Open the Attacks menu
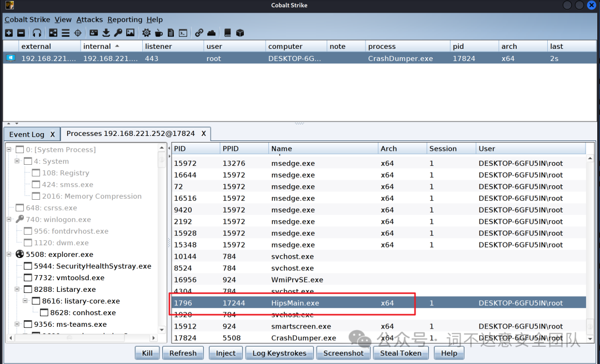This screenshot has width=600, height=364. click(89, 19)
